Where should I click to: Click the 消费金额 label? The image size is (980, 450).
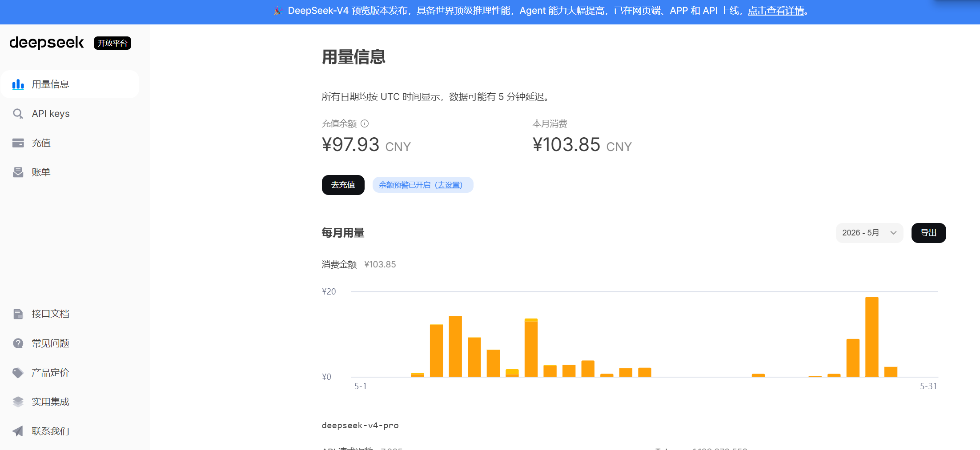pyautogui.click(x=339, y=265)
